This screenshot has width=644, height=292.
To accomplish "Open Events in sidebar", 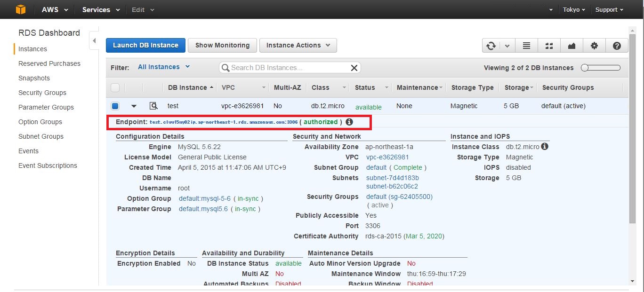I will 28,151.
